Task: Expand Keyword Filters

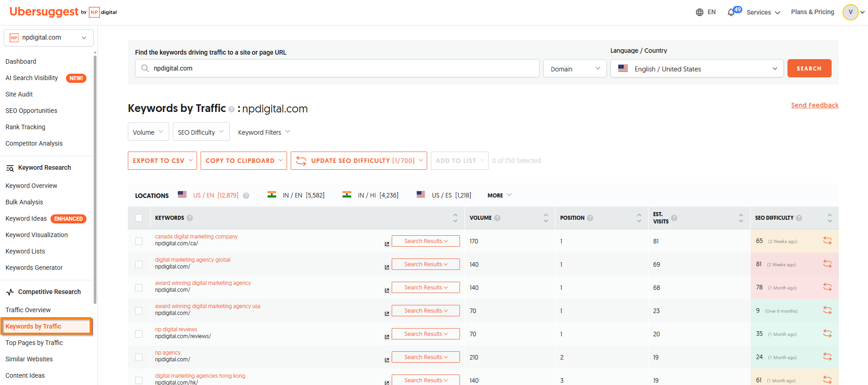Action: click(264, 132)
